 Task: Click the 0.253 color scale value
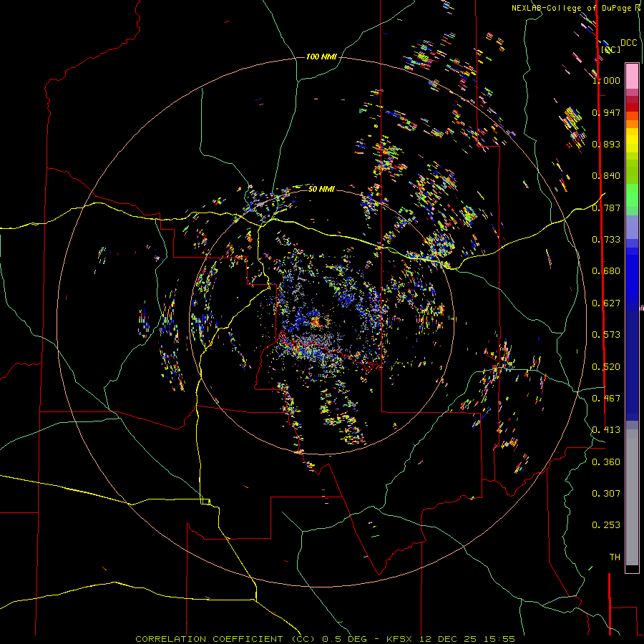point(606,525)
